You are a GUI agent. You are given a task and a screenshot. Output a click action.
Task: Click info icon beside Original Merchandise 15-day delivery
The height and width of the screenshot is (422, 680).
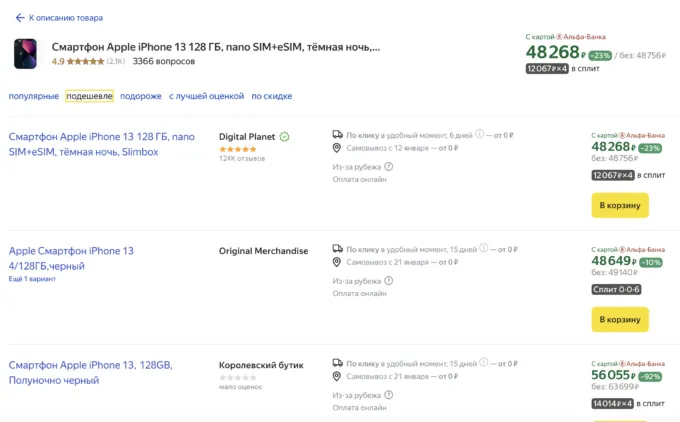click(x=484, y=248)
